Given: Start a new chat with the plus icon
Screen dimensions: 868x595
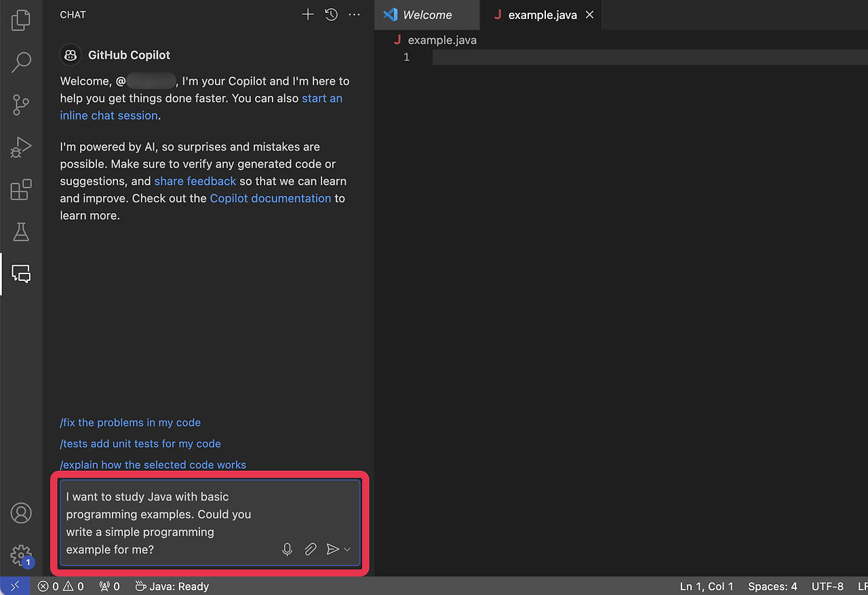Looking at the screenshot, I should [308, 14].
